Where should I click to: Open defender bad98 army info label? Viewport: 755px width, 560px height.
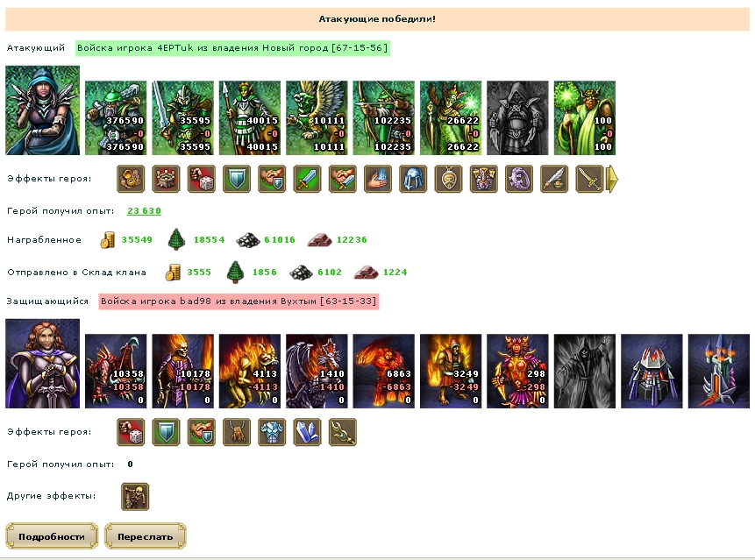click(239, 301)
